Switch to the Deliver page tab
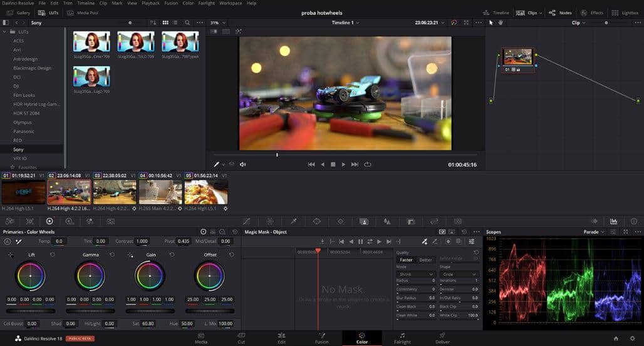This screenshot has width=644, height=346. [x=442, y=338]
